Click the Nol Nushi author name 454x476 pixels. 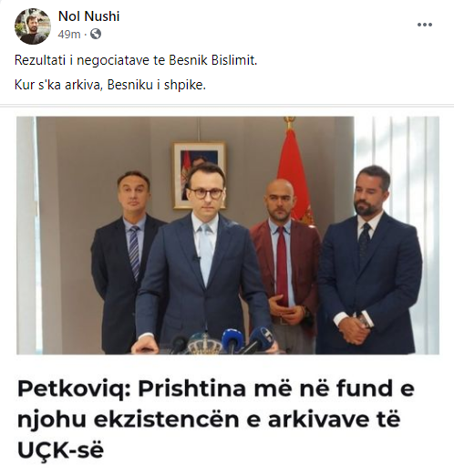click(x=88, y=16)
